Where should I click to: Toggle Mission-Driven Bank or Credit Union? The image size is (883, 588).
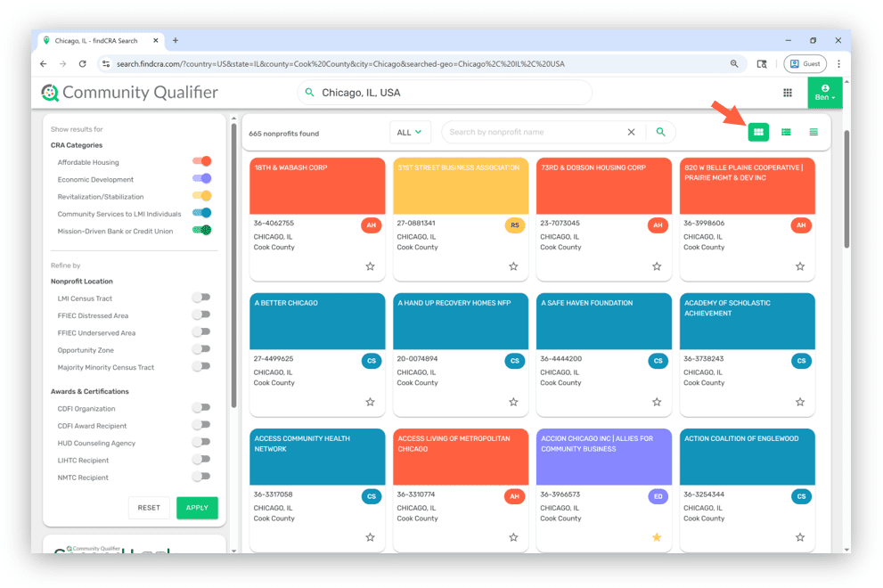pos(201,231)
